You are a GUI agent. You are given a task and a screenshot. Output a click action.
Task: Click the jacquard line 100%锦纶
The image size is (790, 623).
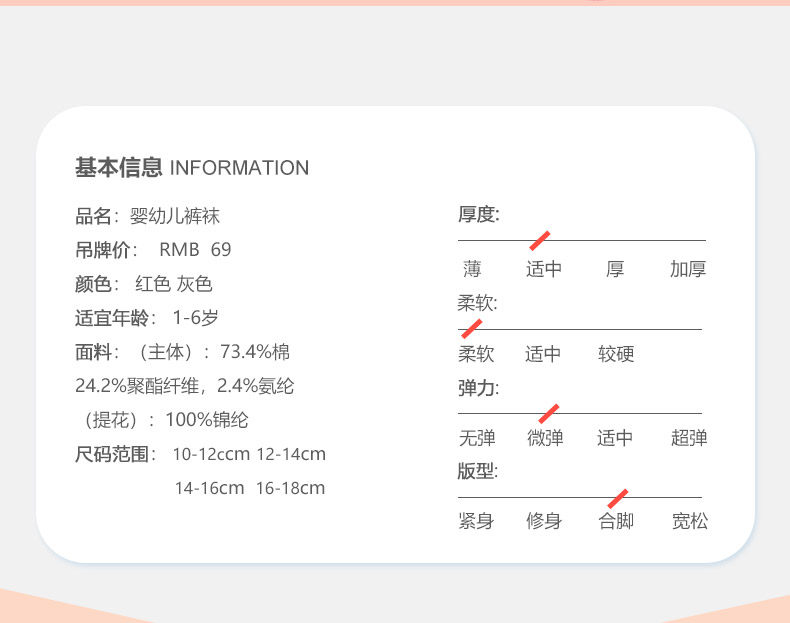207,420
